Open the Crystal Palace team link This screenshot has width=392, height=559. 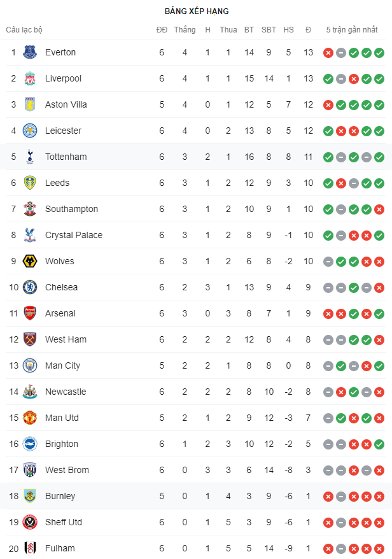point(73,235)
